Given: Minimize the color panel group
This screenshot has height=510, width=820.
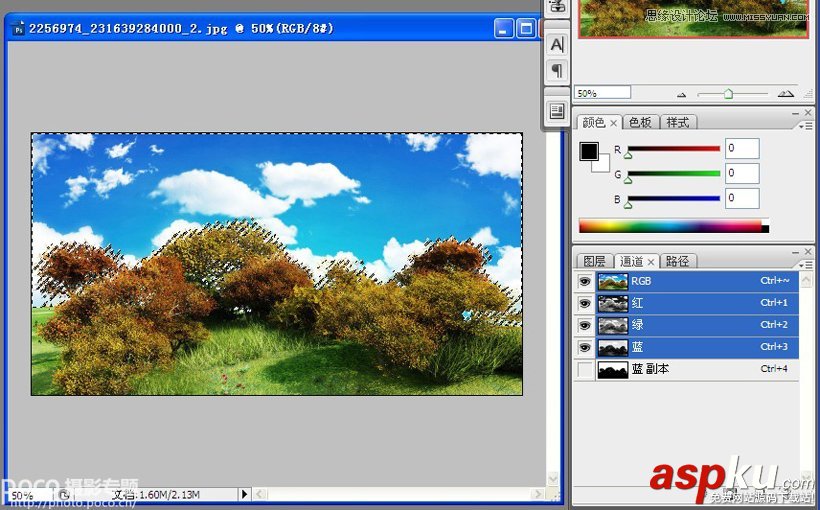Looking at the screenshot, I should pyautogui.click(x=795, y=112).
